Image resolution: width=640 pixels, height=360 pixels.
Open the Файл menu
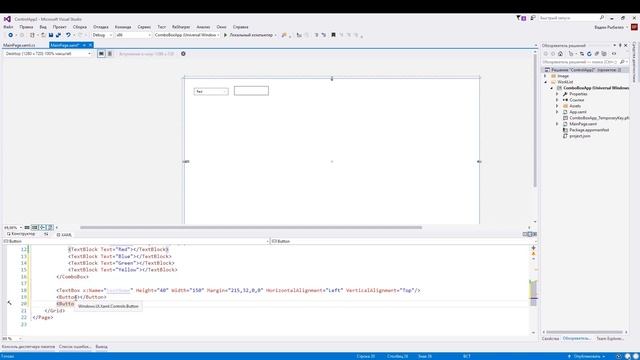8,27
